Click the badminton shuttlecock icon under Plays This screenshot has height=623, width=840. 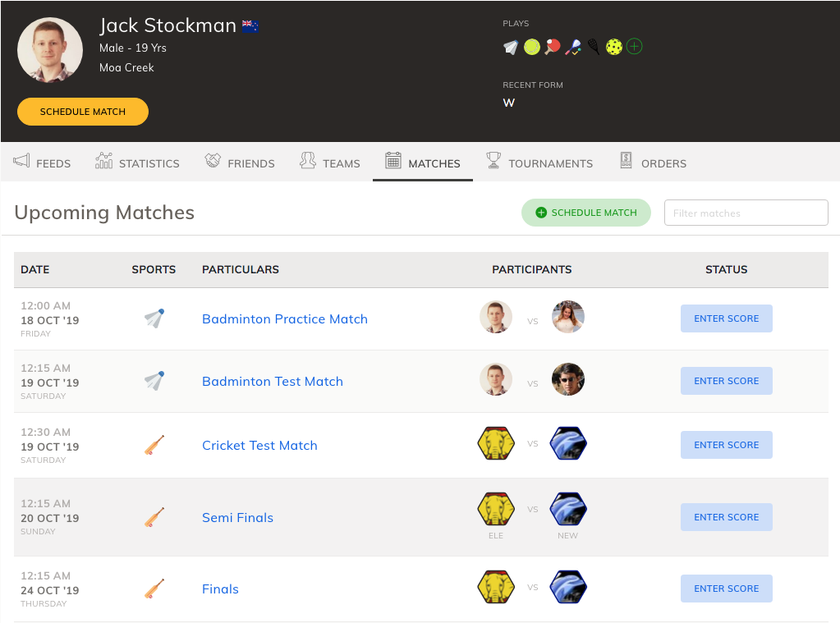[x=511, y=47]
